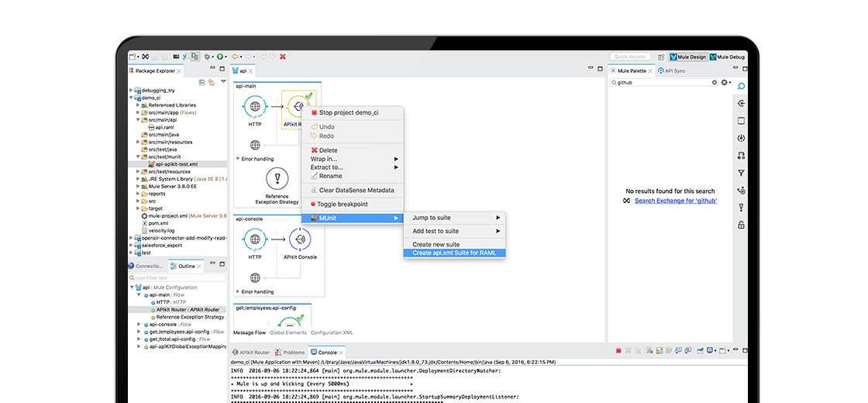This screenshot has width=868, height=403.
Task: Click the green Run toolbar button
Action: click(x=220, y=57)
